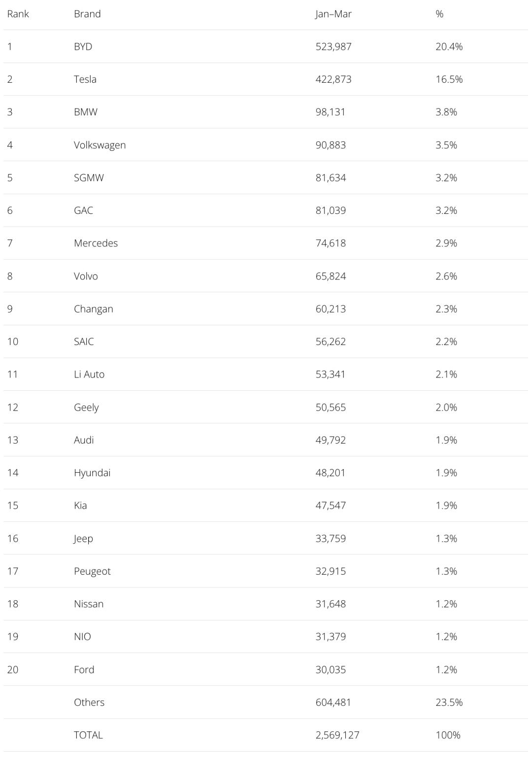
Task: Select the Volvo brand name
Action: (86, 276)
